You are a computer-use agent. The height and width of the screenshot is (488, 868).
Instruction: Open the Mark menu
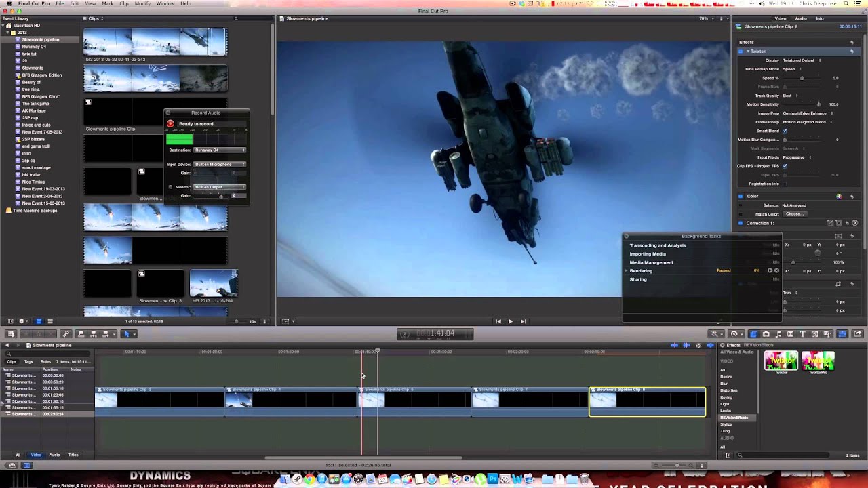pos(108,3)
